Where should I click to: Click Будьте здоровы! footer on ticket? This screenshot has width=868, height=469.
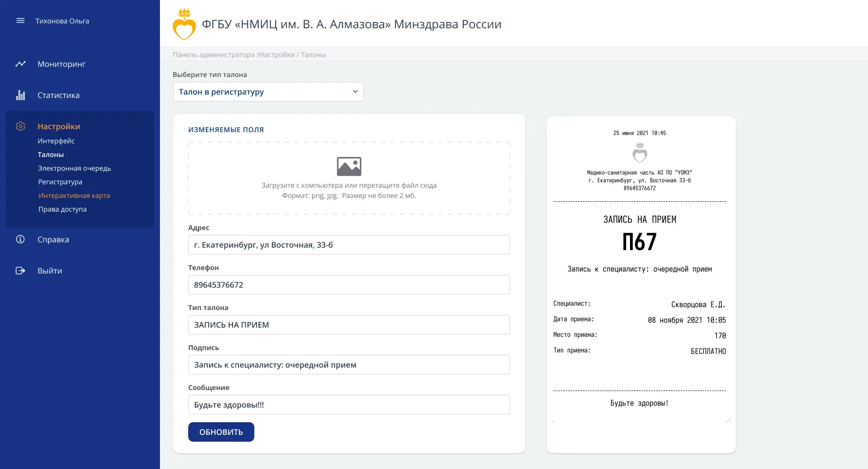639,403
